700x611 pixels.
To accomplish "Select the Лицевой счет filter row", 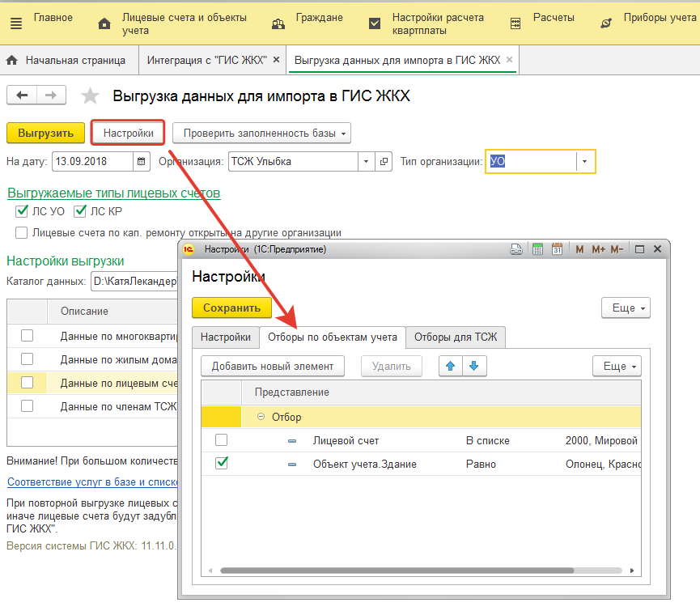I will coord(421,440).
